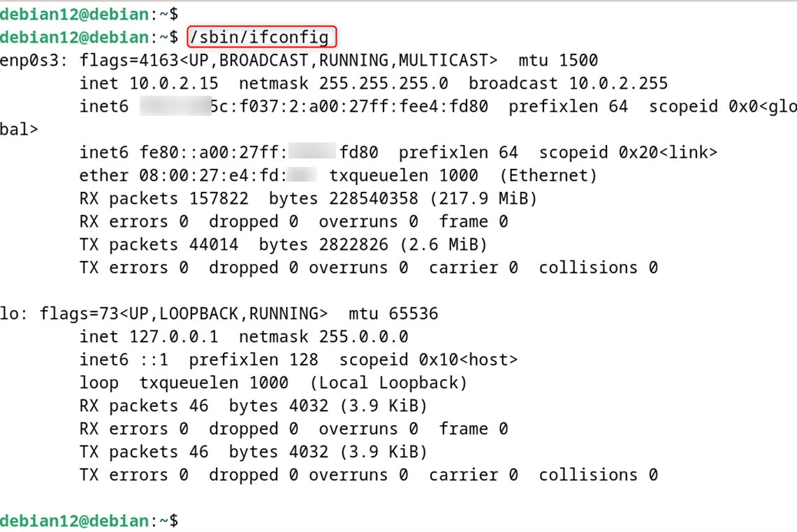Click the (2.6 MiB) size
The width and height of the screenshot is (797, 532).
(x=444, y=244)
